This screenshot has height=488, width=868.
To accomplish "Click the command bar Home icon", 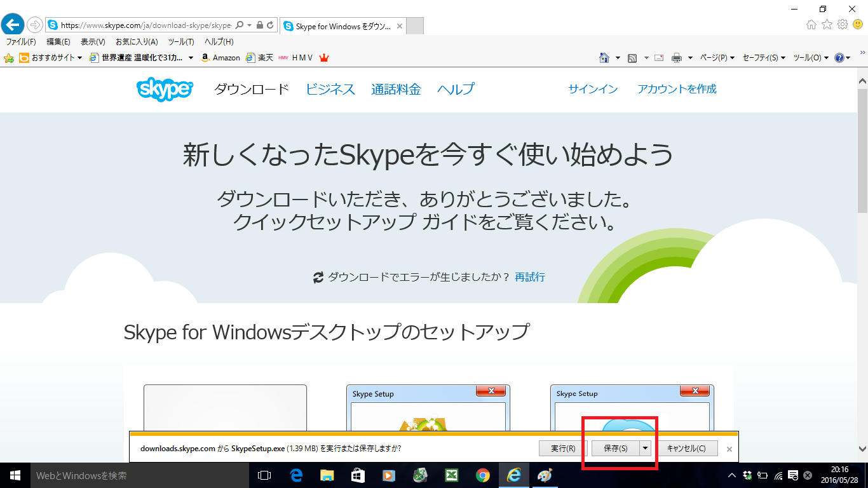I will [x=604, y=58].
